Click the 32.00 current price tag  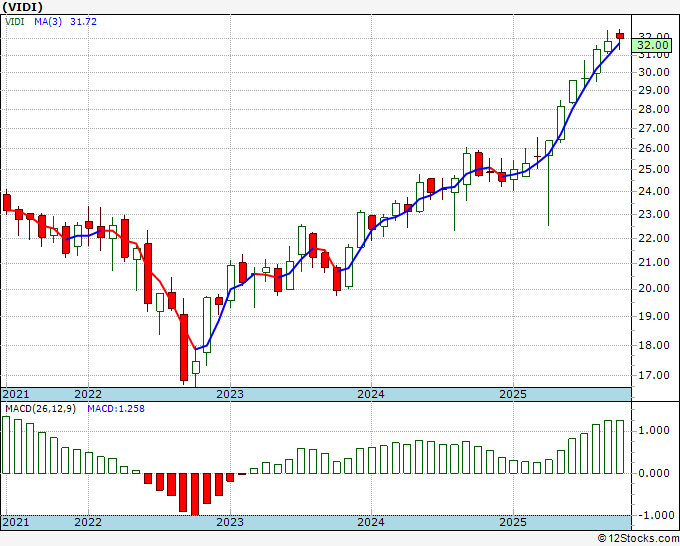(x=653, y=45)
